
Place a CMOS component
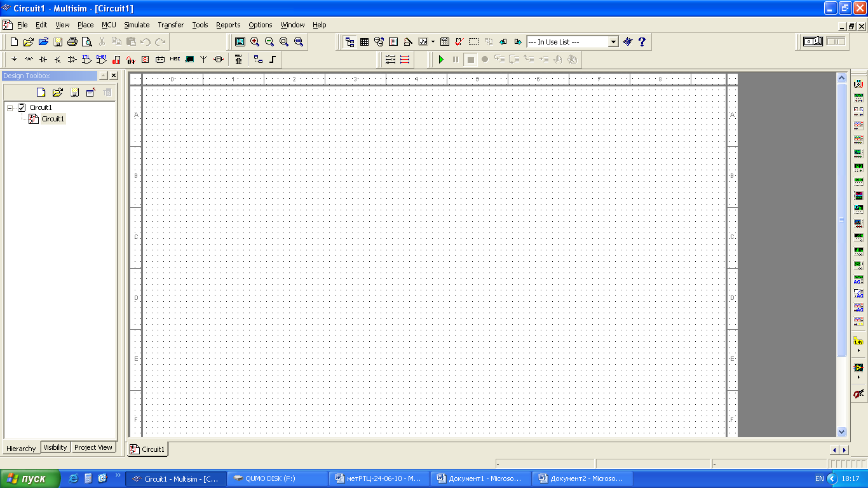[102, 60]
